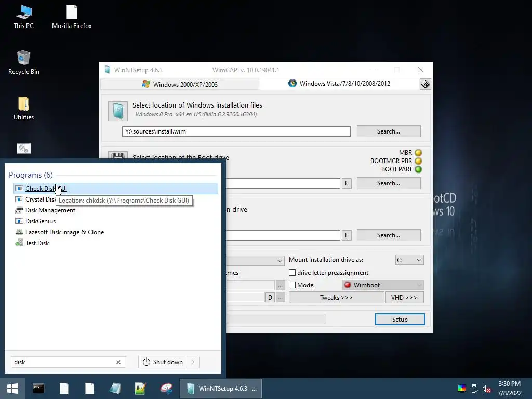Switch to Windows Vista/7/8/10/2008/2012 tab
532x399 pixels.
(x=339, y=84)
